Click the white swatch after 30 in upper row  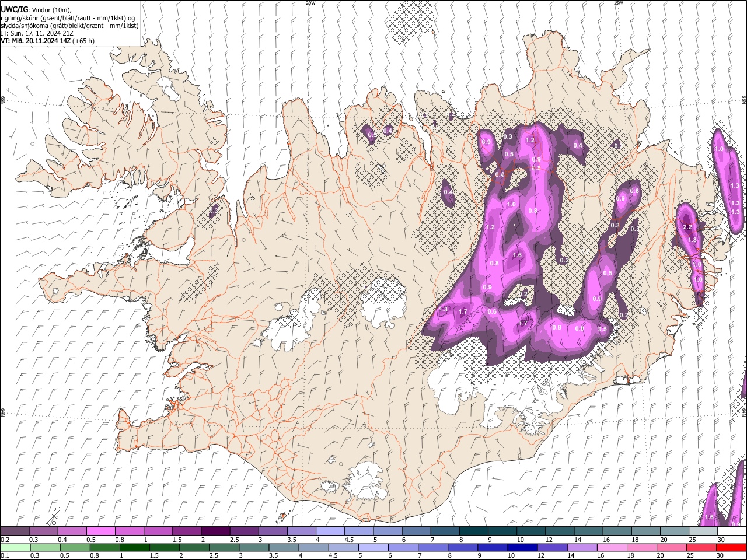click(731, 531)
